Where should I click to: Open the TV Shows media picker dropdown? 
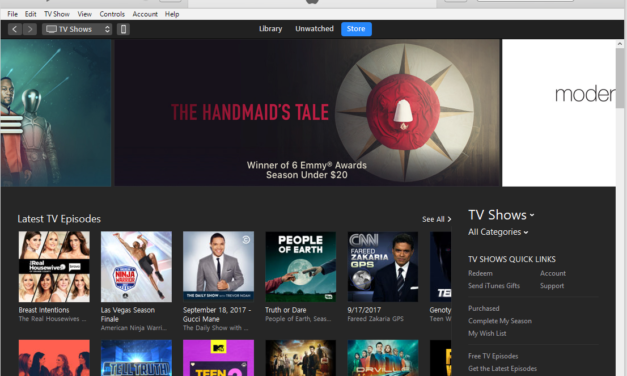(x=78, y=29)
